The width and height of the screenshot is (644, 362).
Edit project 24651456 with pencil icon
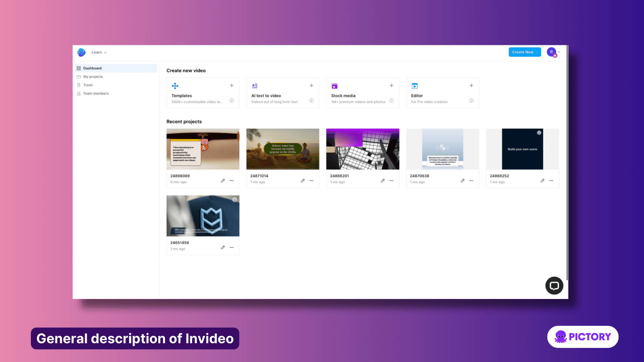point(223,247)
